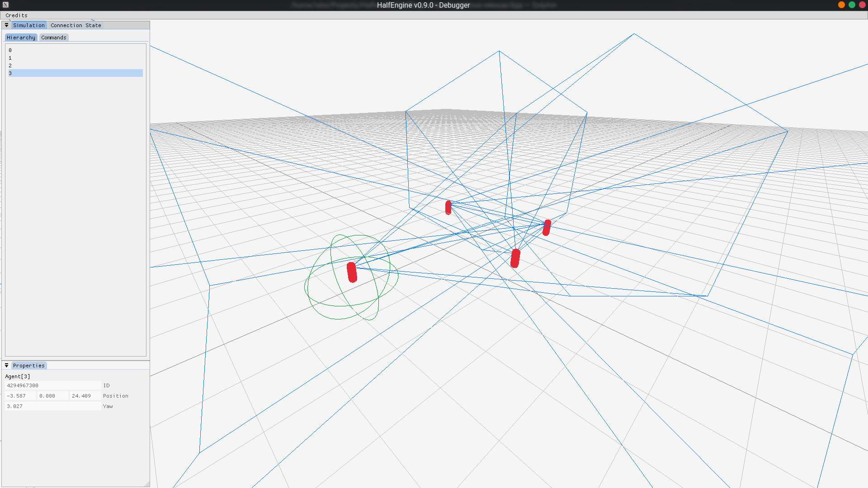Click the agent ID field showing 4294967300
Image resolution: width=868 pixels, height=488 pixels.
click(53, 385)
